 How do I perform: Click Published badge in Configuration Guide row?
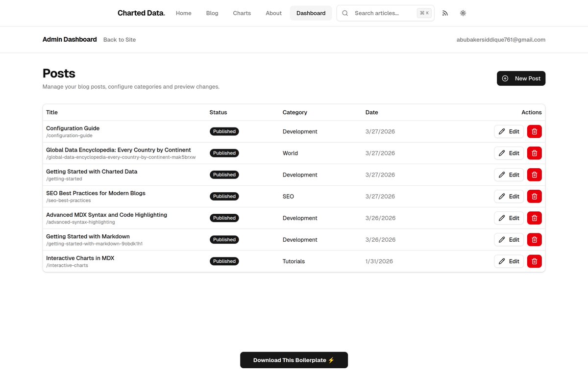tap(224, 131)
